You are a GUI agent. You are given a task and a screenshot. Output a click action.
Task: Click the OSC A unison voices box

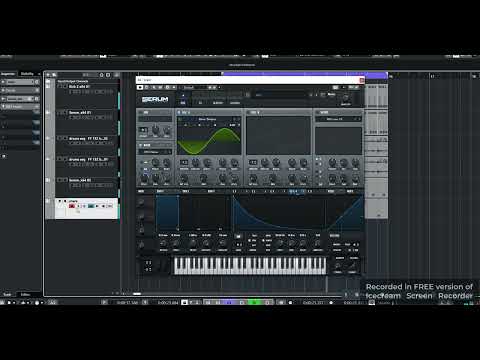184,162
